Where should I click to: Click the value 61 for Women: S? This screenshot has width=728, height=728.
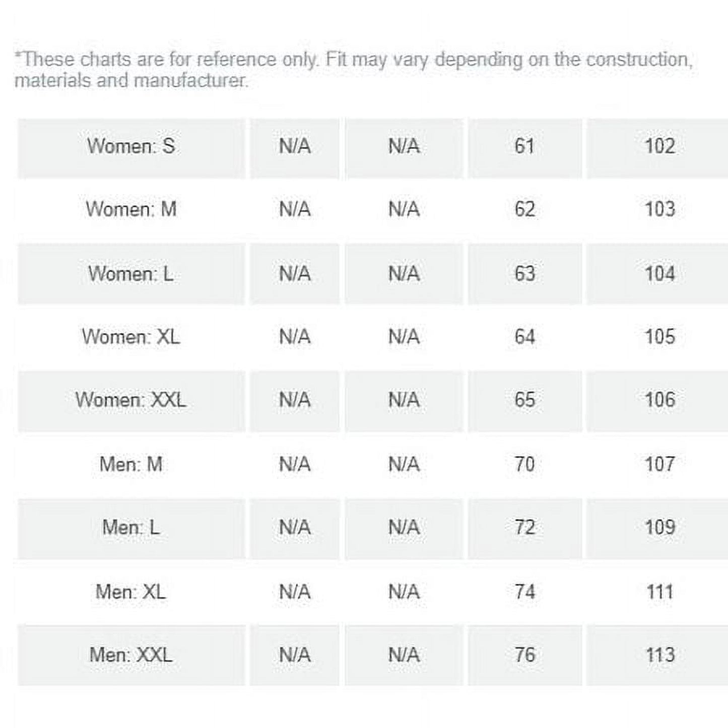[524, 146]
